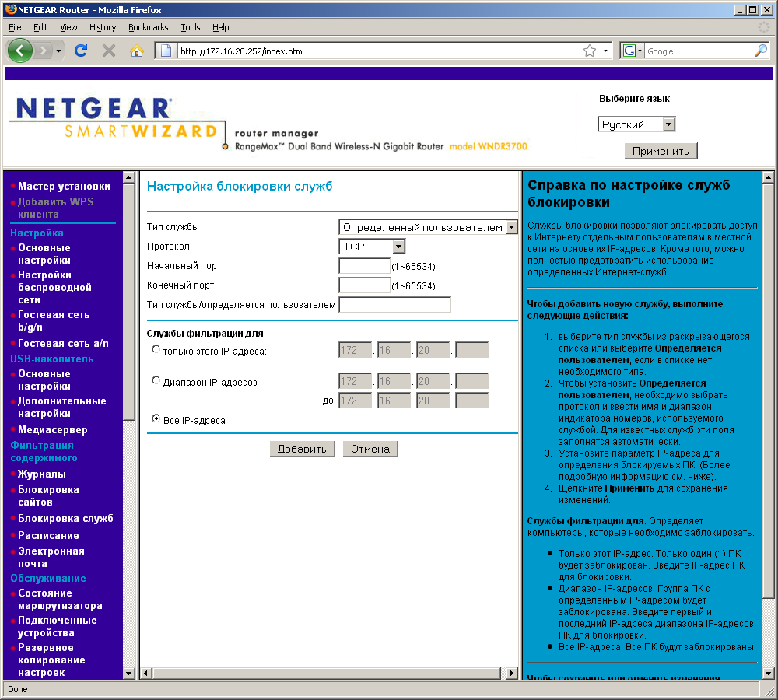Bookmark this page with the star icon
The height and width of the screenshot is (700, 778).
pyautogui.click(x=590, y=51)
